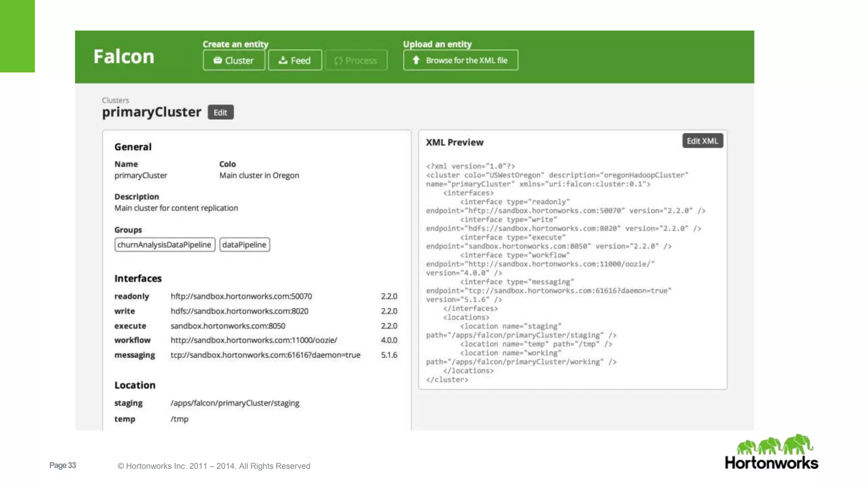Click the closing </cluster> tag in preview

click(x=447, y=380)
